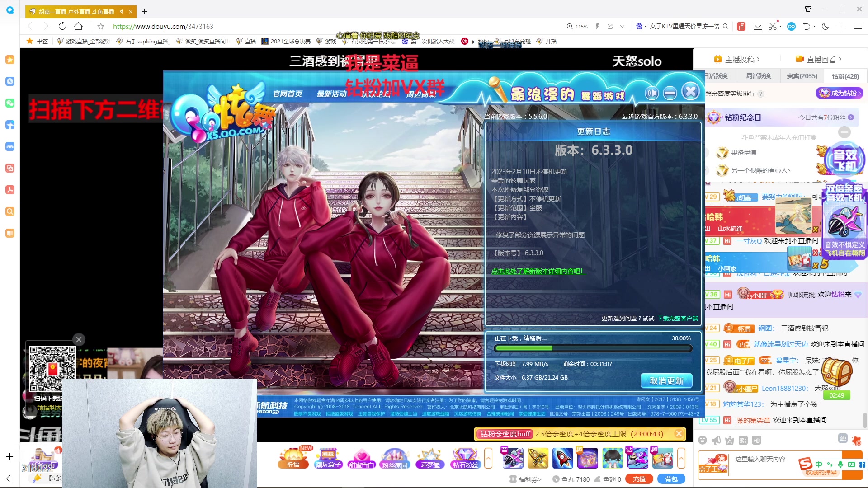Open a new browser tab
The height and width of the screenshot is (488, 868).
(144, 11)
